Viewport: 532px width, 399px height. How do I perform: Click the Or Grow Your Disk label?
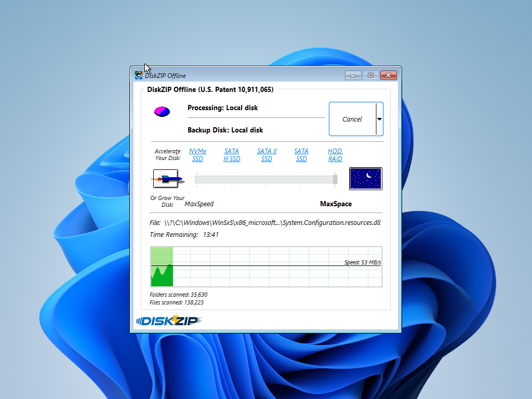click(x=167, y=201)
